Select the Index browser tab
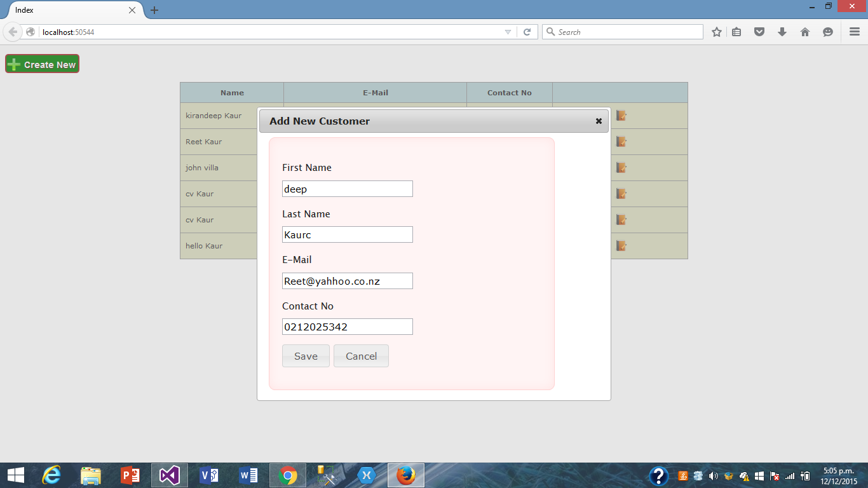Viewport: 868px width, 488px height. tap(70, 10)
